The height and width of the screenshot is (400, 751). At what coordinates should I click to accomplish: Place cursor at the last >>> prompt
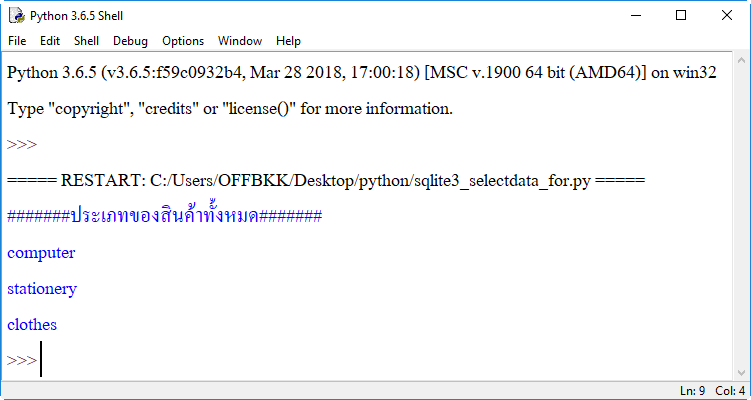pos(41,361)
